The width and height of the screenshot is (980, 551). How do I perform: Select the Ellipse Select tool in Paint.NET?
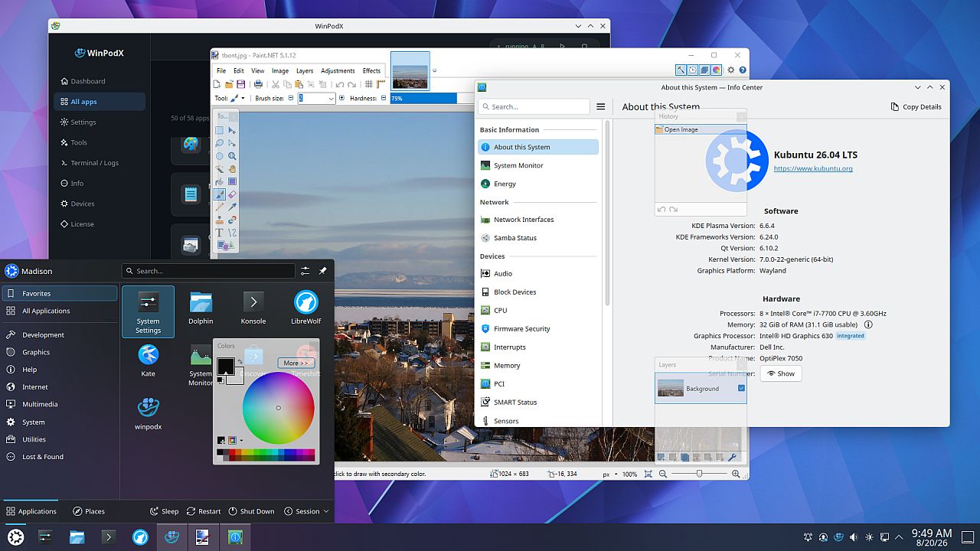point(220,156)
